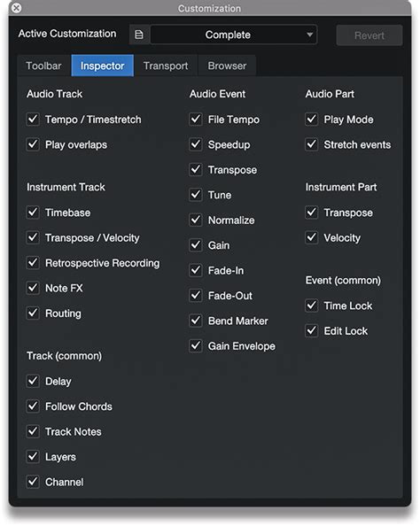Image resolution: width=420 pixels, height=526 pixels.
Task: Toggle the Play overlaps checkbox
Action: pyautogui.click(x=33, y=144)
